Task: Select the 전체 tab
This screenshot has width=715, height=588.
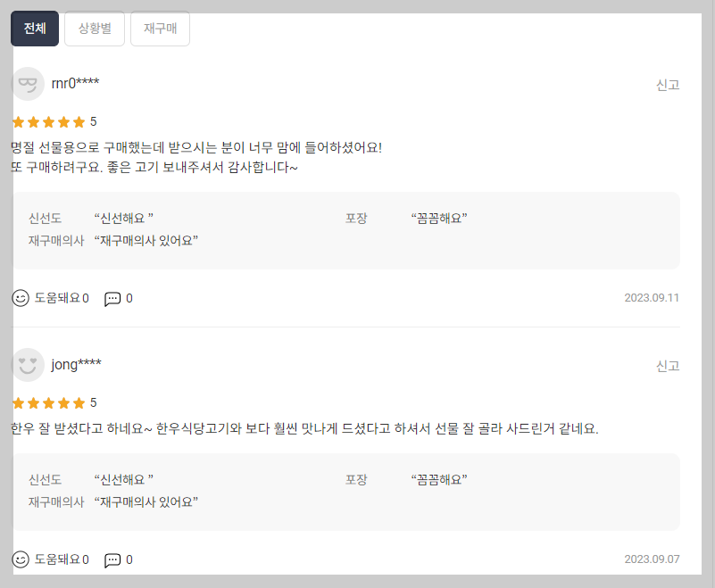Action: point(34,28)
